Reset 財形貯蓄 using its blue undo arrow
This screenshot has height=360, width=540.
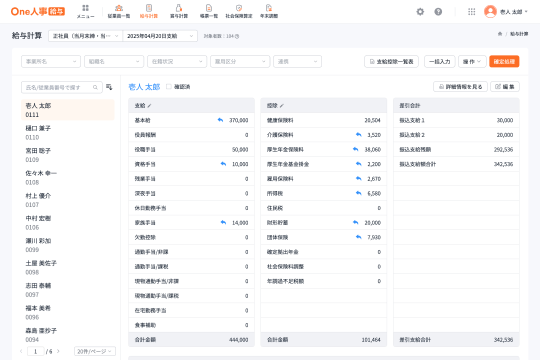356,223
